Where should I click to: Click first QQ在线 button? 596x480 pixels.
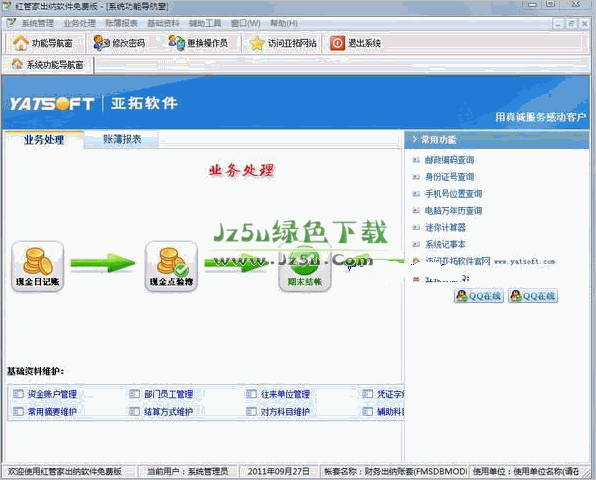click(x=479, y=296)
